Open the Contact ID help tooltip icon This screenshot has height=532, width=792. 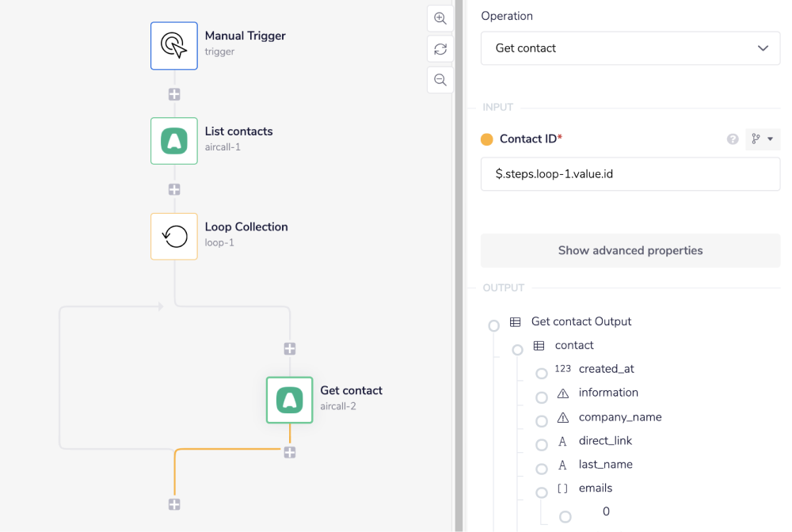point(733,139)
